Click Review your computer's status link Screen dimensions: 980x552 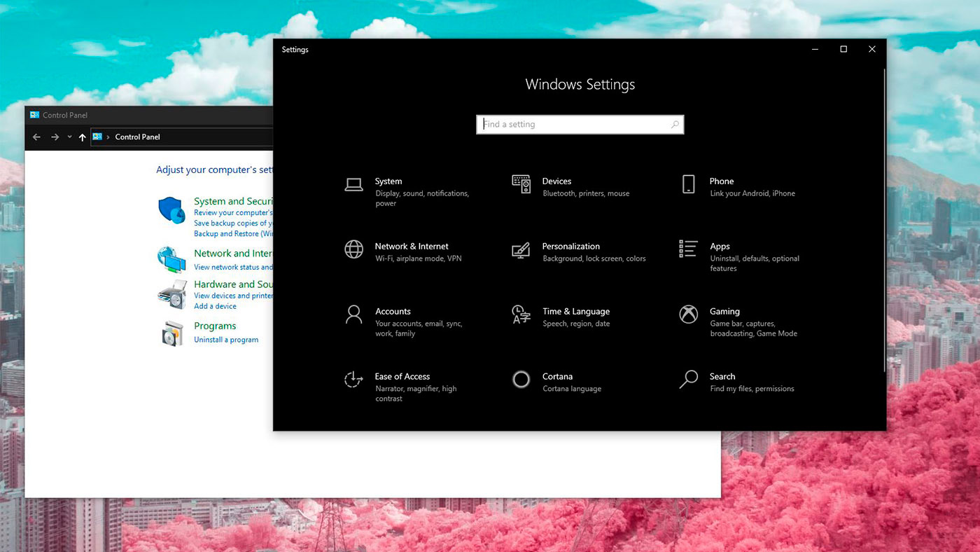pyautogui.click(x=233, y=213)
